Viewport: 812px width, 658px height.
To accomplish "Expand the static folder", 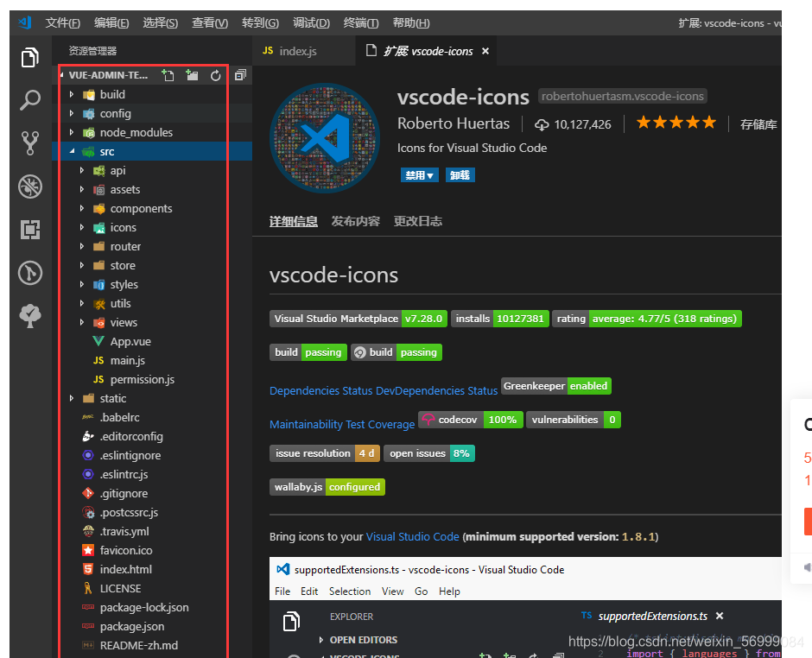I will click(72, 398).
